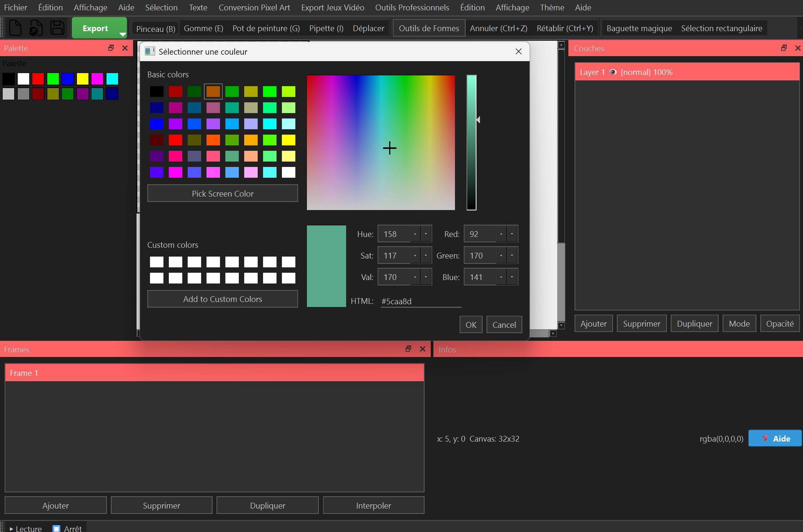Screen dimensions: 803x532
Task: Click Pick Screen Color button
Action: [222, 193]
